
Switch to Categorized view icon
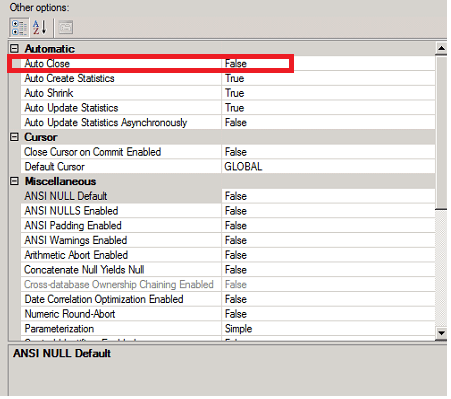point(19,27)
